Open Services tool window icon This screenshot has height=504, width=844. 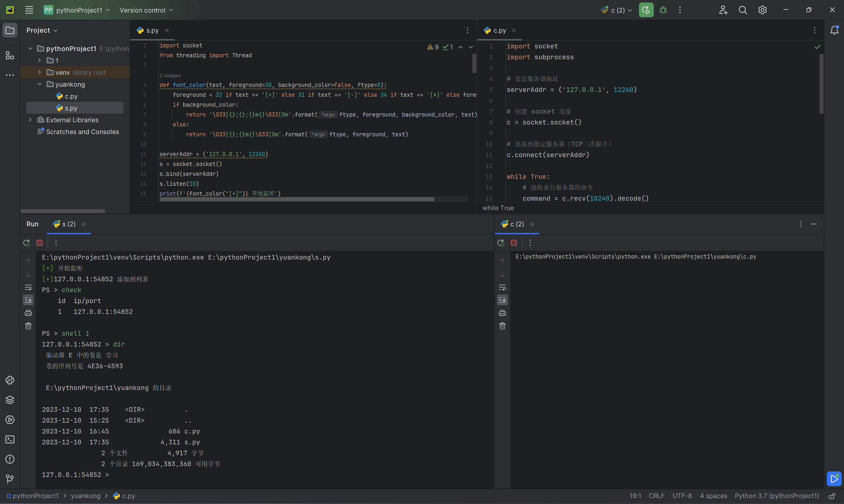point(10,420)
